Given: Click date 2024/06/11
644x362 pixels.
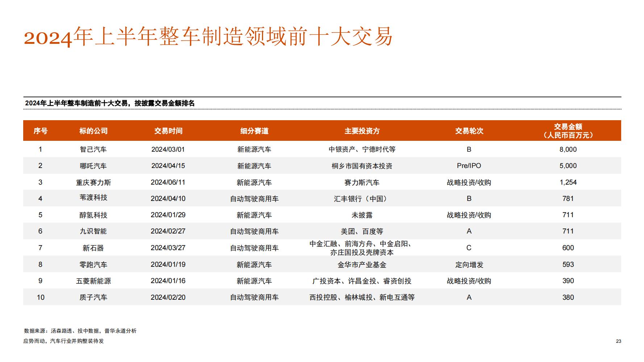Looking at the screenshot, I should [x=168, y=182].
